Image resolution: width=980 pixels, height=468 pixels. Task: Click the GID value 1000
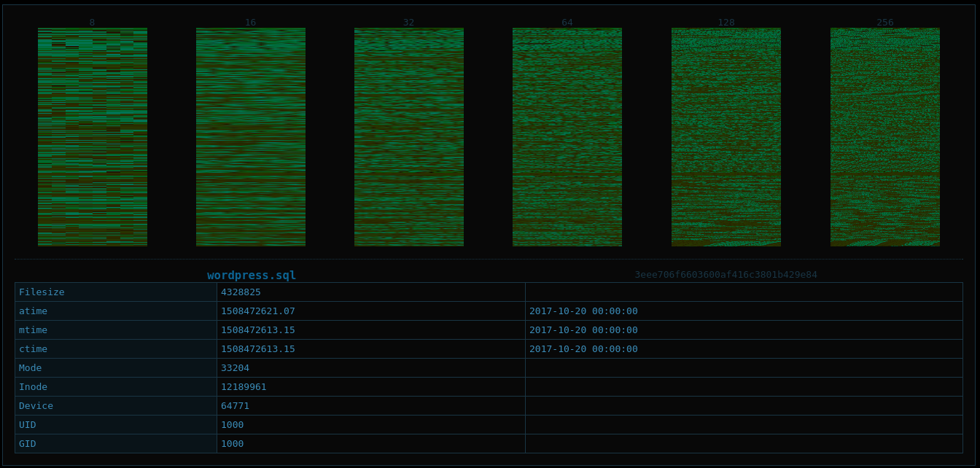[x=232, y=444]
